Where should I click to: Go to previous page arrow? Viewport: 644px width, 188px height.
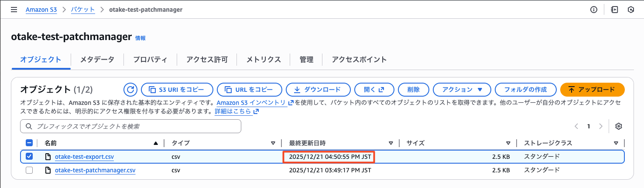pyautogui.click(x=576, y=126)
